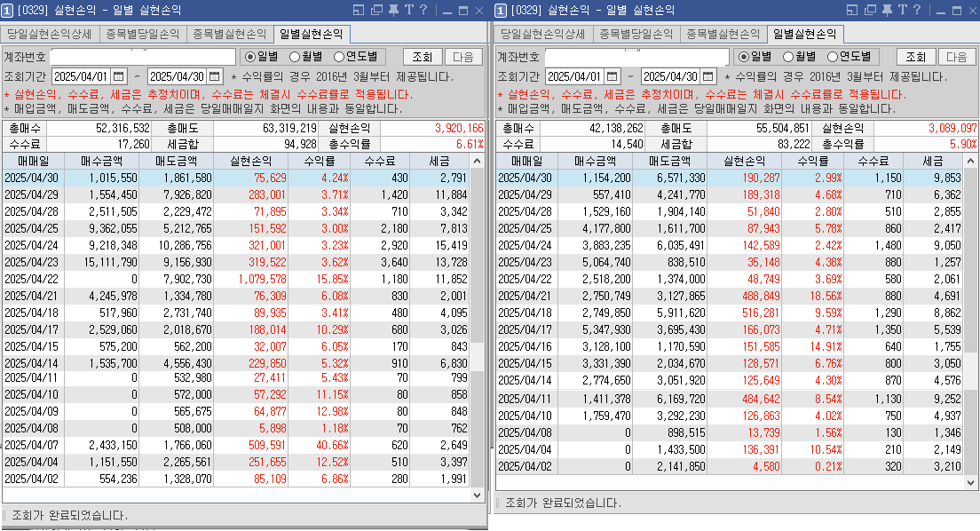This screenshot has width=980, height=531.
Task: Open 당일실현손익상세 tab in right window
Action: (x=544, y=34)
